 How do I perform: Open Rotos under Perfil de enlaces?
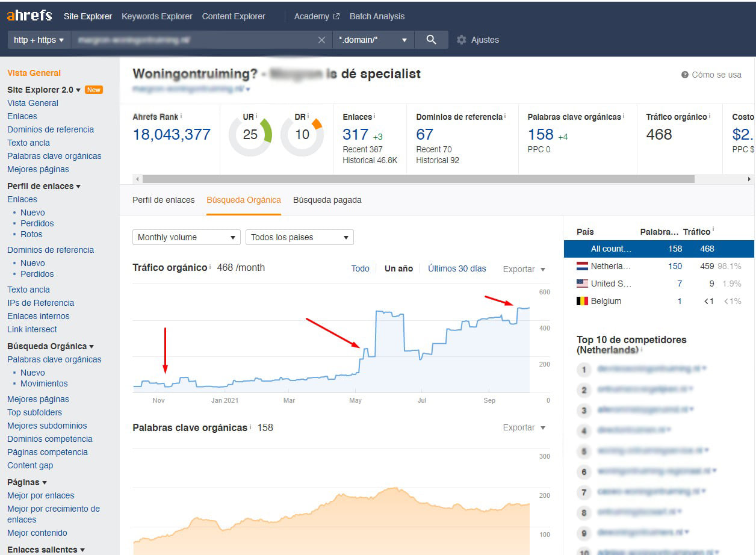(31, 234)
